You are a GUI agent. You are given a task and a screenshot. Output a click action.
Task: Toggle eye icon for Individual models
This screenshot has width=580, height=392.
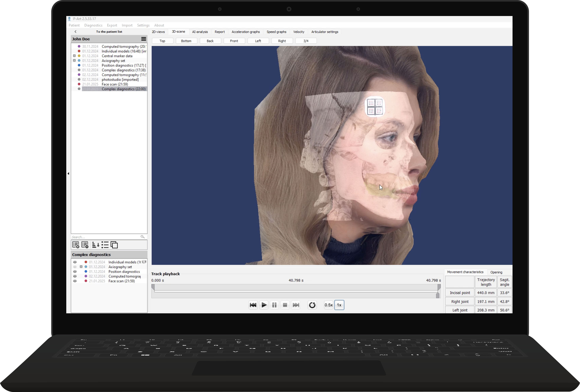pos(75,262)
